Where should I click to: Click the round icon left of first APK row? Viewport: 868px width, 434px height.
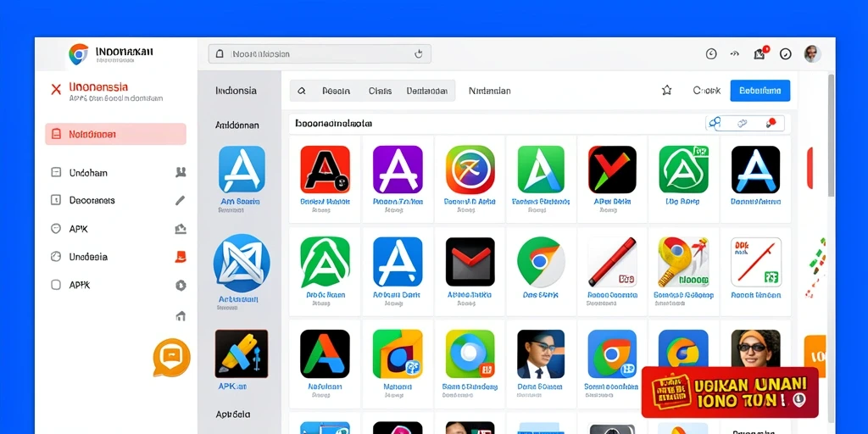55,229
